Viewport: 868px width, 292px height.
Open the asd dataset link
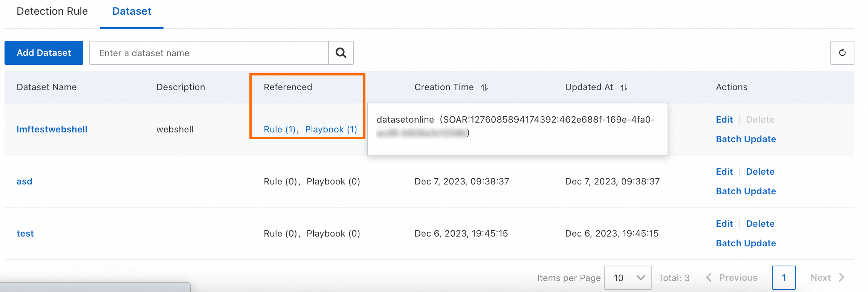pos(24,181)
